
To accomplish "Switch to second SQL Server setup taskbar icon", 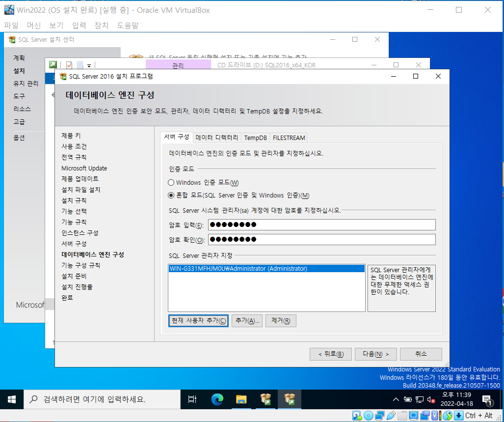I will (x=290, y=399).
